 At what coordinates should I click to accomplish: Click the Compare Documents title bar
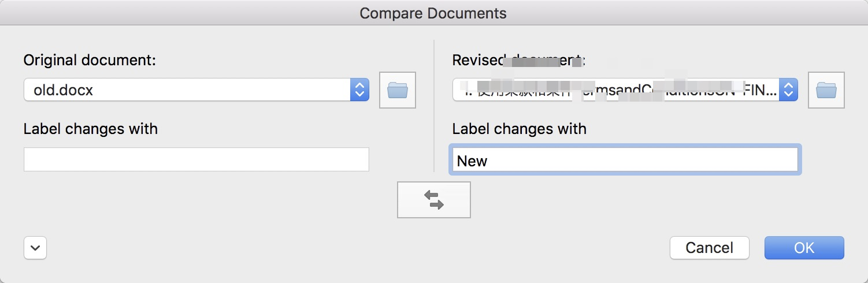tap(433, 13)
